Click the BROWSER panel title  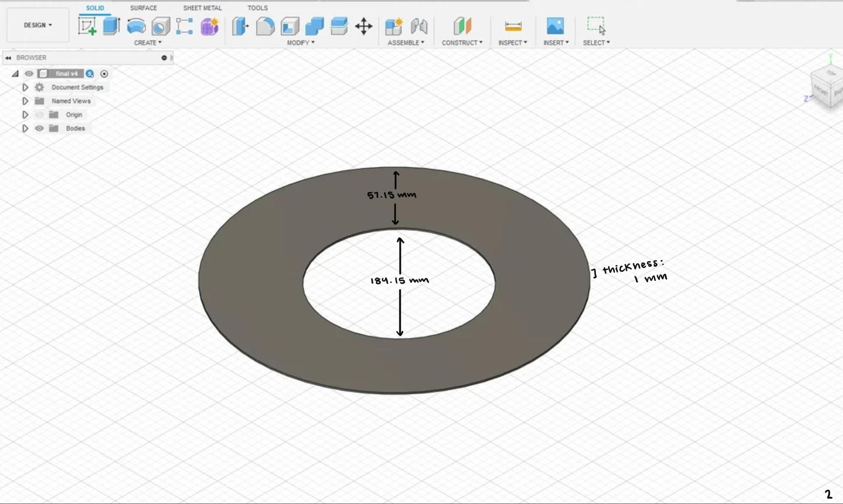pos(31,58)
